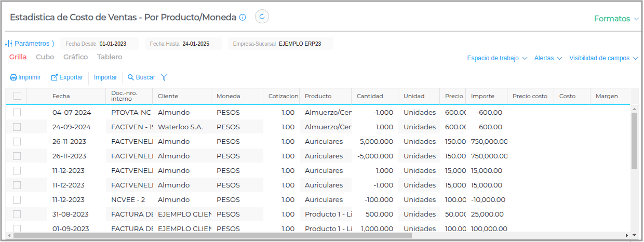Open the funnel filter icon

[164, 77]
